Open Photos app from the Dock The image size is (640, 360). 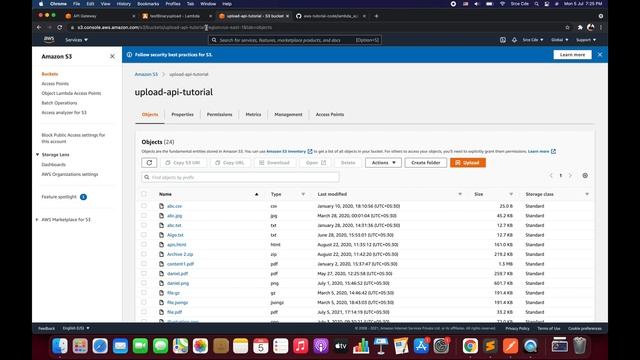tap(200, 346)
